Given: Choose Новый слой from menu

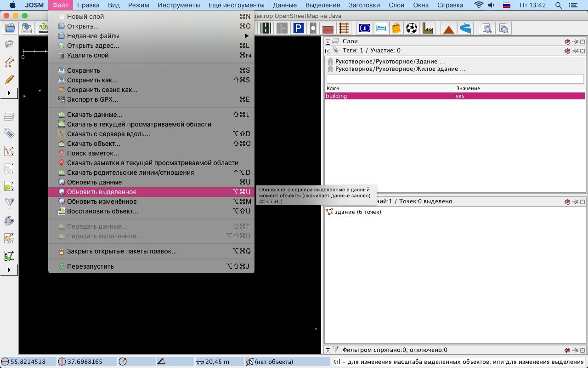Looking at the screenshot, I should click(151, 17).
